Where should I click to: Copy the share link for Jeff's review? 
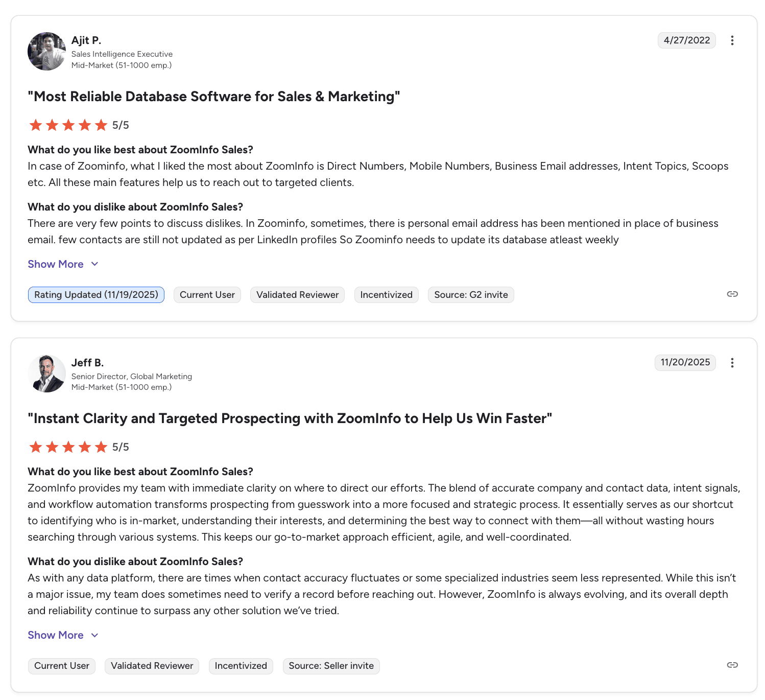coord(732,665)
